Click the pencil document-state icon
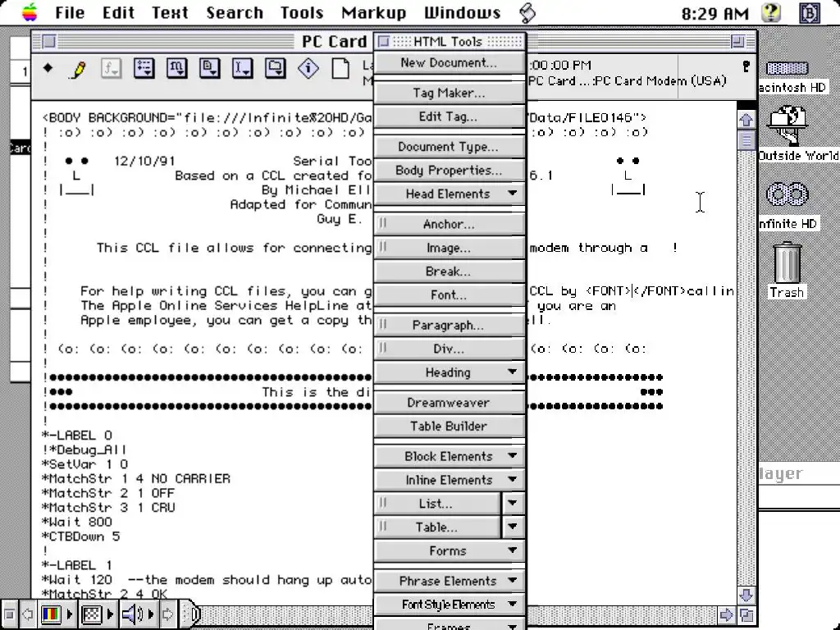The height and width of the screenshot is (630, 840). click(78, 69)
